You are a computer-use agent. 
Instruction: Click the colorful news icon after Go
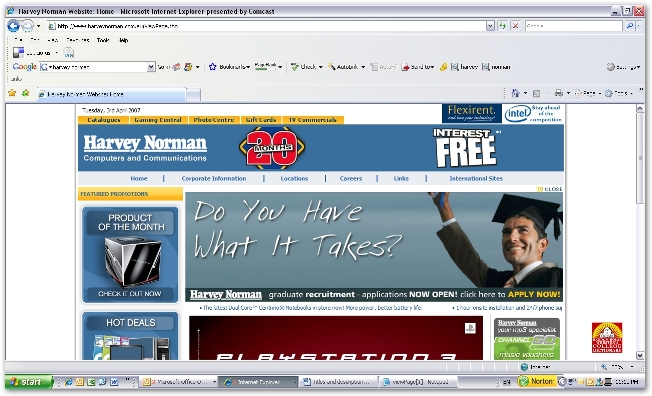[177, 67]
